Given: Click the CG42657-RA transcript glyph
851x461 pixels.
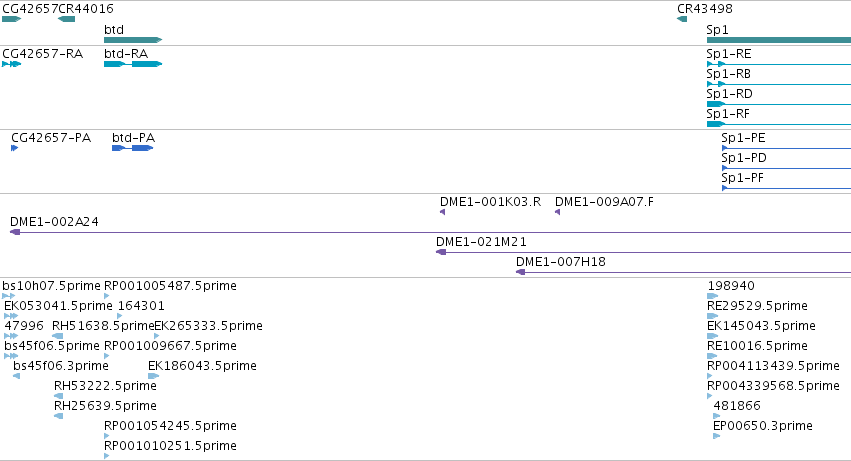Looking at the screenshot, I should pos(11,64).
